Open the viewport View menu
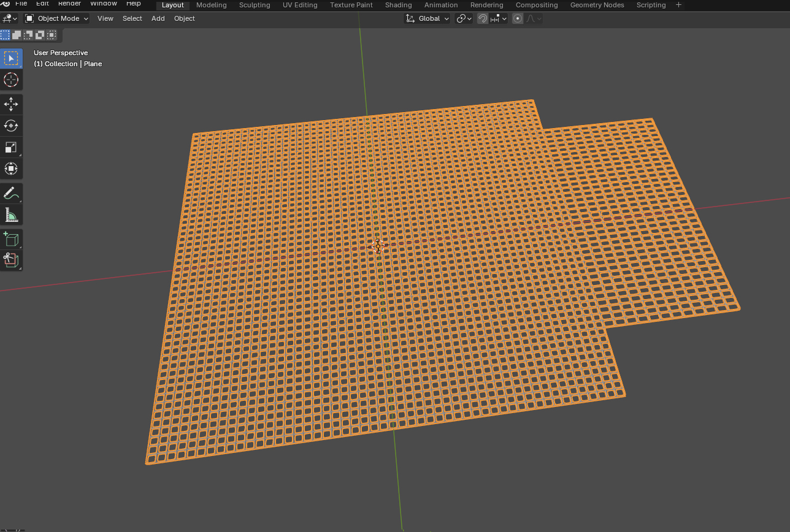The image size is (790, 532). click(105, 18)
